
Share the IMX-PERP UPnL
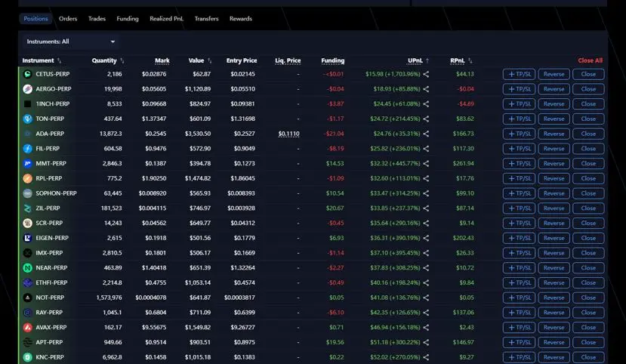[426, 253]
